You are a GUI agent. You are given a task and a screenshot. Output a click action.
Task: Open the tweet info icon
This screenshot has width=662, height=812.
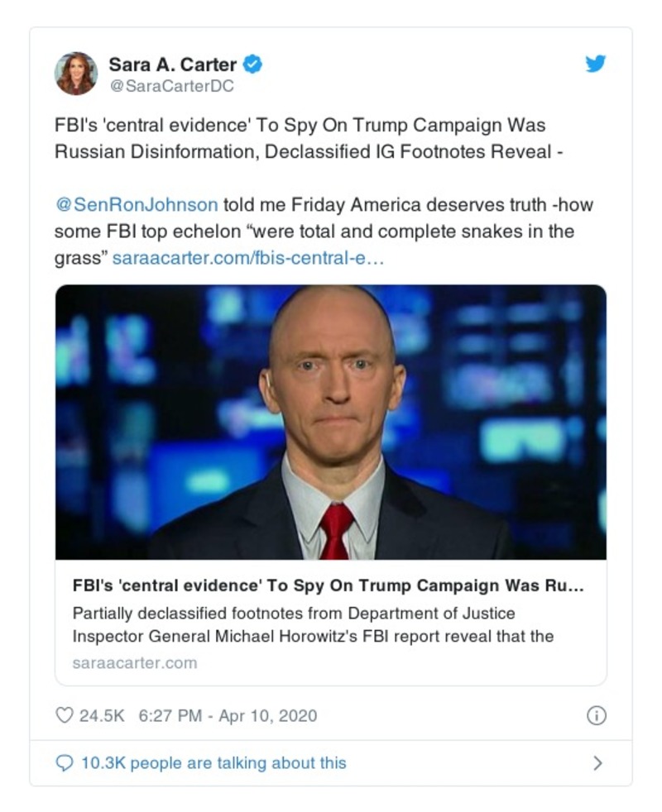click(596, 716)
